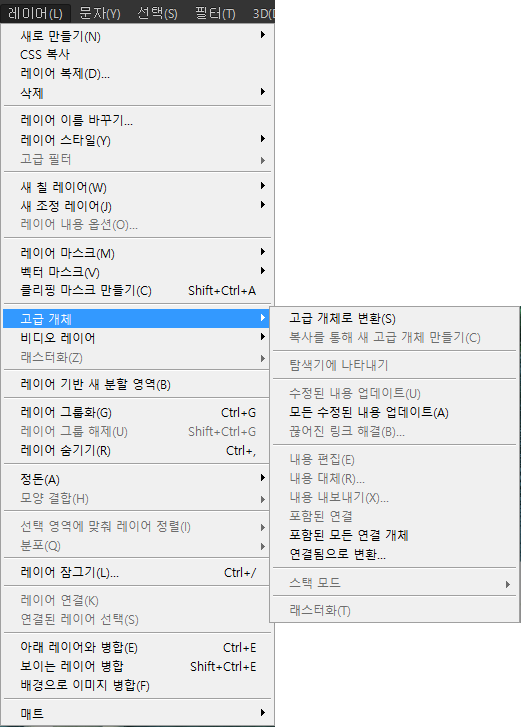Click 스택 모드 in submenu
This screenshot has width=521, height=727.
pyautogui.click(x=394, y=583)
